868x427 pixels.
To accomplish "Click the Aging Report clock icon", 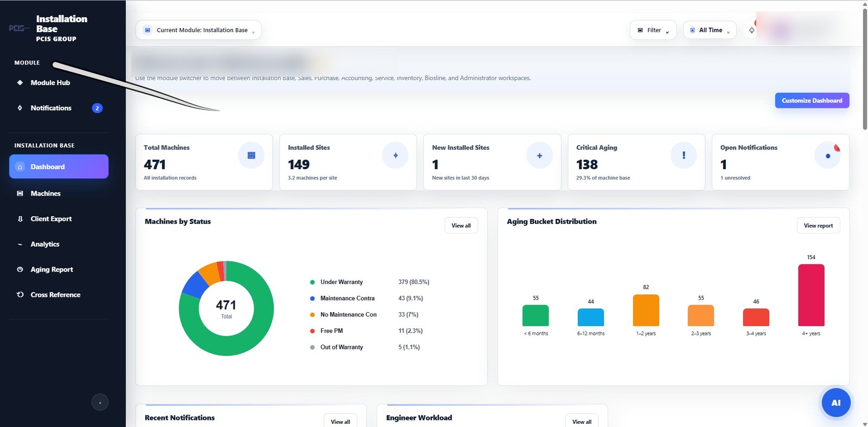I will 20,269.
